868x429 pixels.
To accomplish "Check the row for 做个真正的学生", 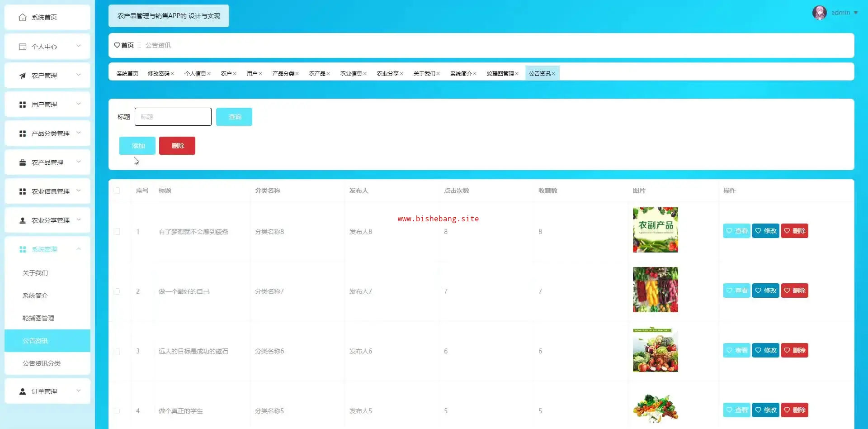I will coord(117,411).
